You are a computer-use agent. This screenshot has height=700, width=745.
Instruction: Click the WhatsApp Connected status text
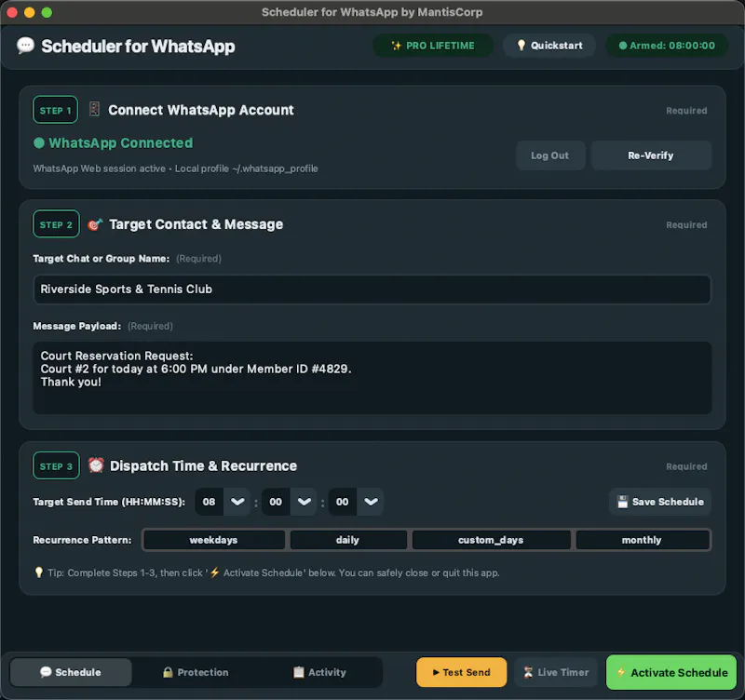click(x=121, y=143)
